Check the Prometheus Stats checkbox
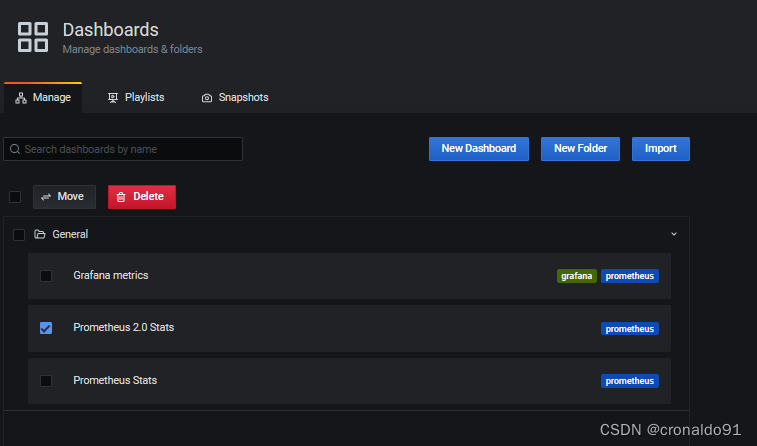This screenshot has height=446, width=757. 46,381
